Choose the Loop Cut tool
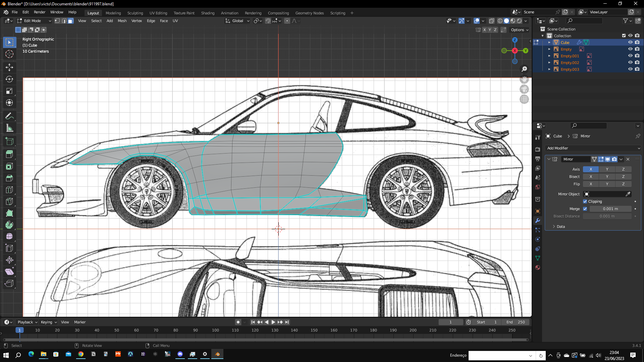 [x=9, y=190]
